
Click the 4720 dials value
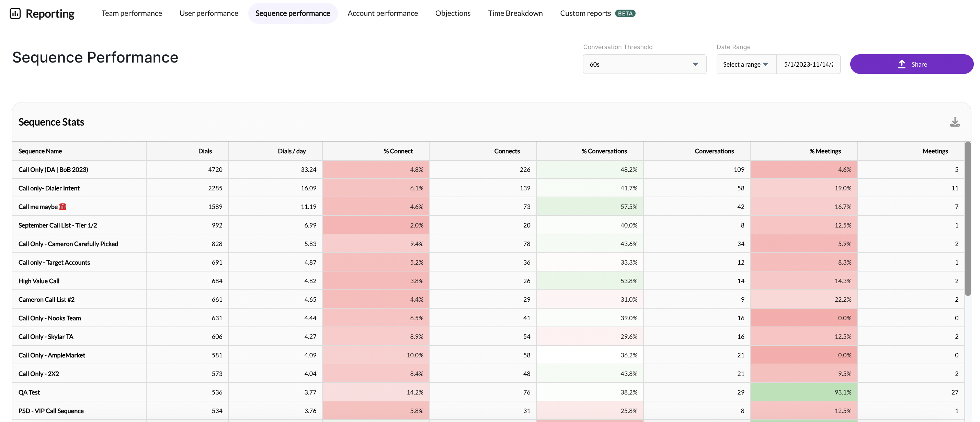pos(215,170)
